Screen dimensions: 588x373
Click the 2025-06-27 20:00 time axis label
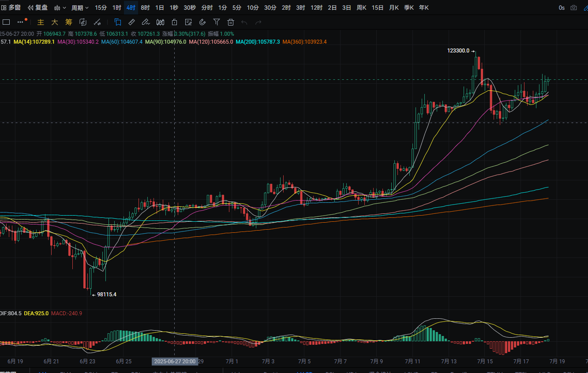(x=175, y=361)
